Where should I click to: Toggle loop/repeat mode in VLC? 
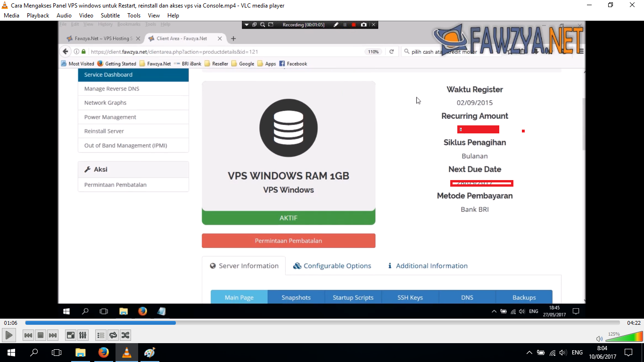(113, 335)
